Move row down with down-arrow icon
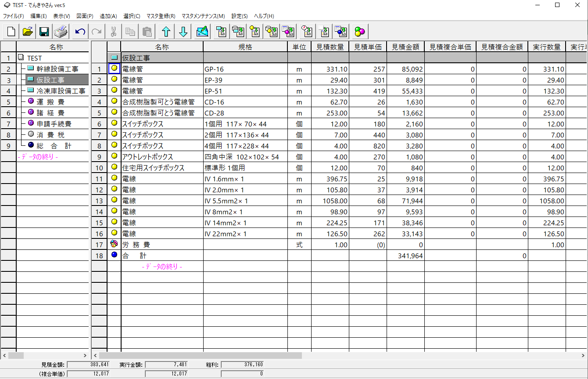The image size is (588, 379). click(183, 31)
